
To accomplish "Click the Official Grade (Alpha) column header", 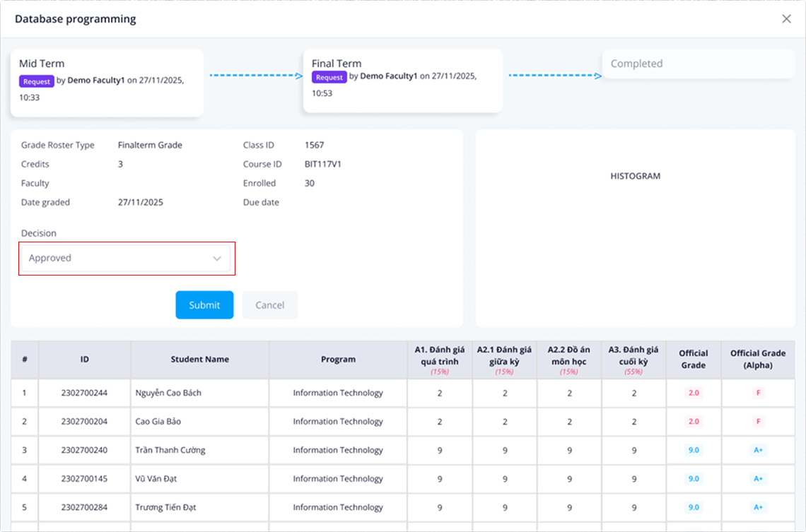I will click(x=759, y=360).
